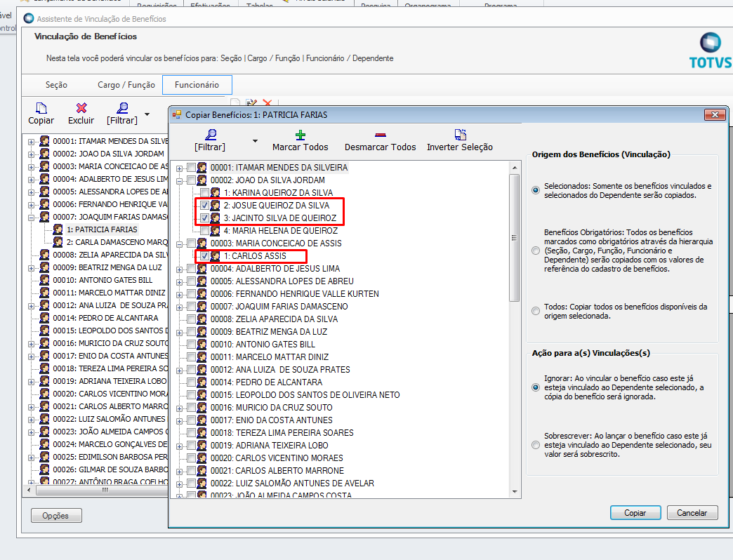Viewport: 733px width, 560px height.
Task: Click icon next to 2: CARLA DAMASCENO
Action: (x=58, y=242)
